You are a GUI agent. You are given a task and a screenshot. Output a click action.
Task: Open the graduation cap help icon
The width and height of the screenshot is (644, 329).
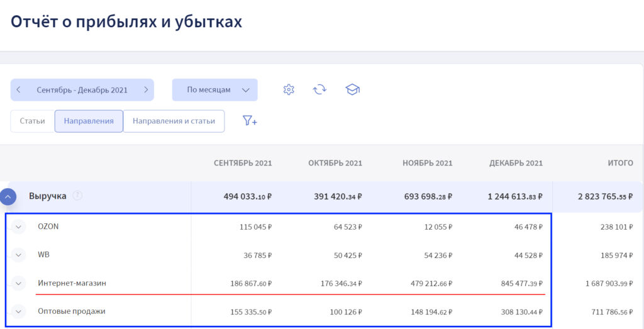pyautogui.click(x=352, y=89)
